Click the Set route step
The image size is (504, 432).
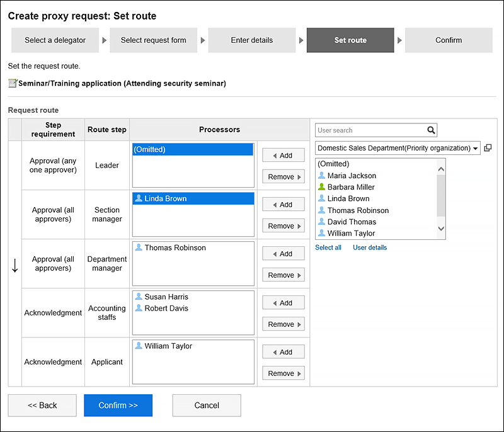coord(350,40)
